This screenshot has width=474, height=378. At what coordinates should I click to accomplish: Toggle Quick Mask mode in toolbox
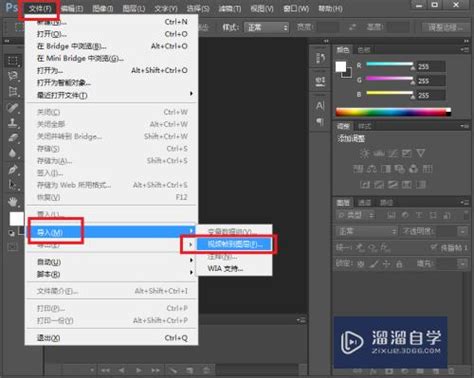coord(13,247)
